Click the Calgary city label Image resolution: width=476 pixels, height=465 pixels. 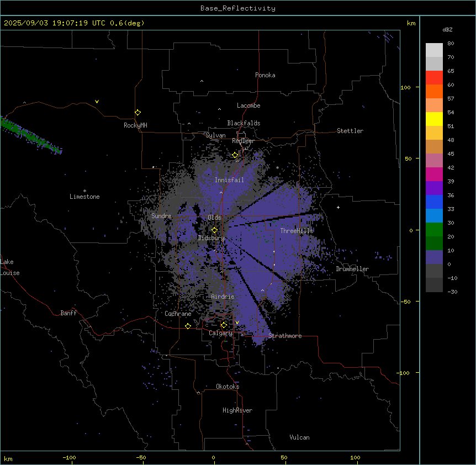(x=221, y=333)
